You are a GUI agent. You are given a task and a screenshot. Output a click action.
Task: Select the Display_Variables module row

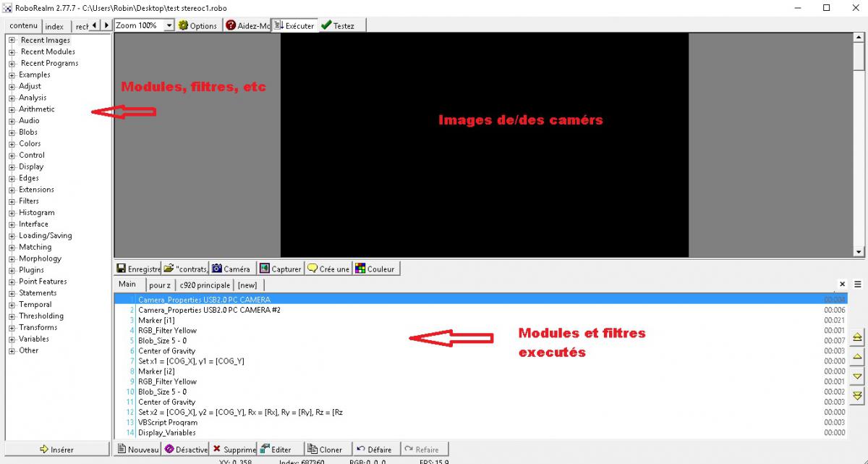[x=480, y=432]
